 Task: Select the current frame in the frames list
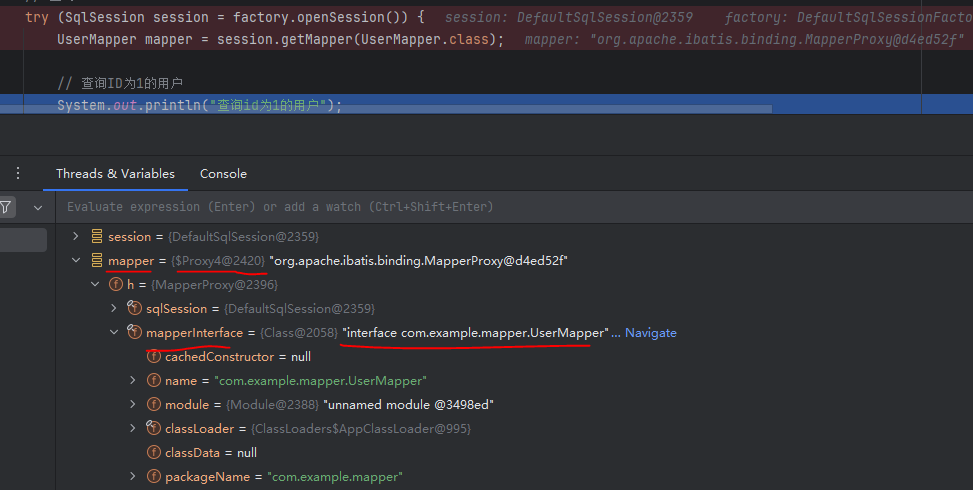click(24, 240)
